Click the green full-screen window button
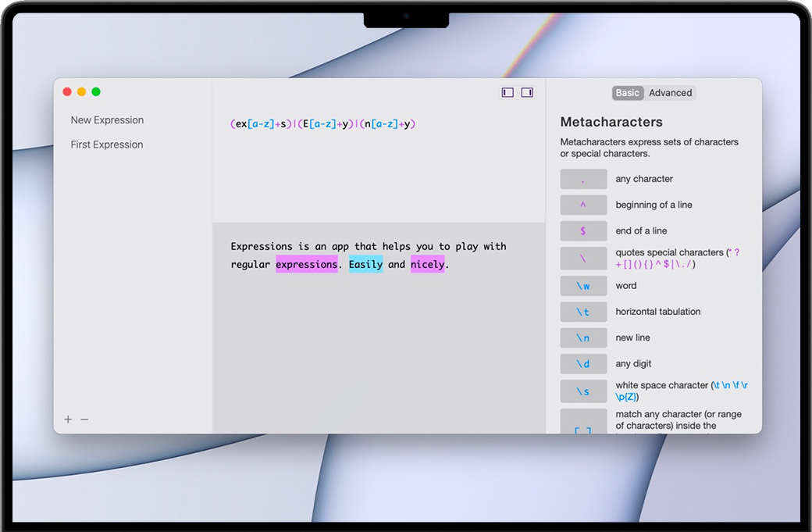The height and width of the screenshot is (532, 812). (x=96, y=92)
